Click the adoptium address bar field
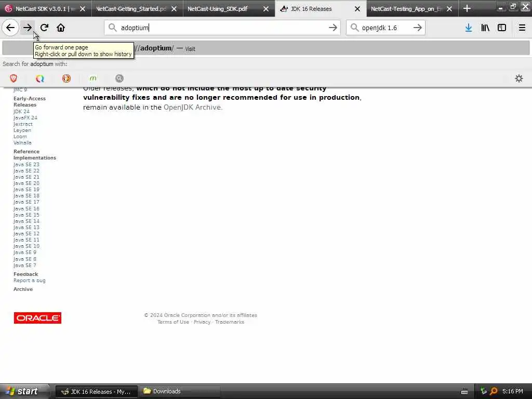Screen dimensions: 532x399 (x=222, y=28)
